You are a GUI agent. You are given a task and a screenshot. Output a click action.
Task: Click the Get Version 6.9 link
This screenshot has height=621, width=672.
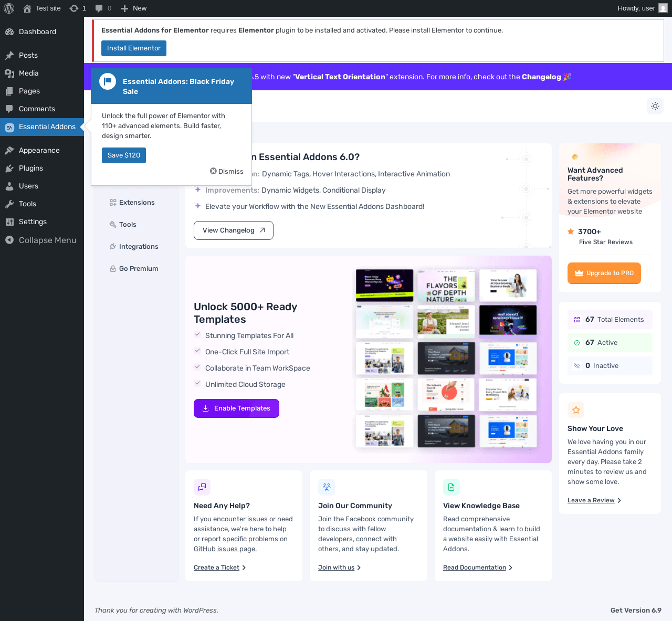click(x=636, y=611)
